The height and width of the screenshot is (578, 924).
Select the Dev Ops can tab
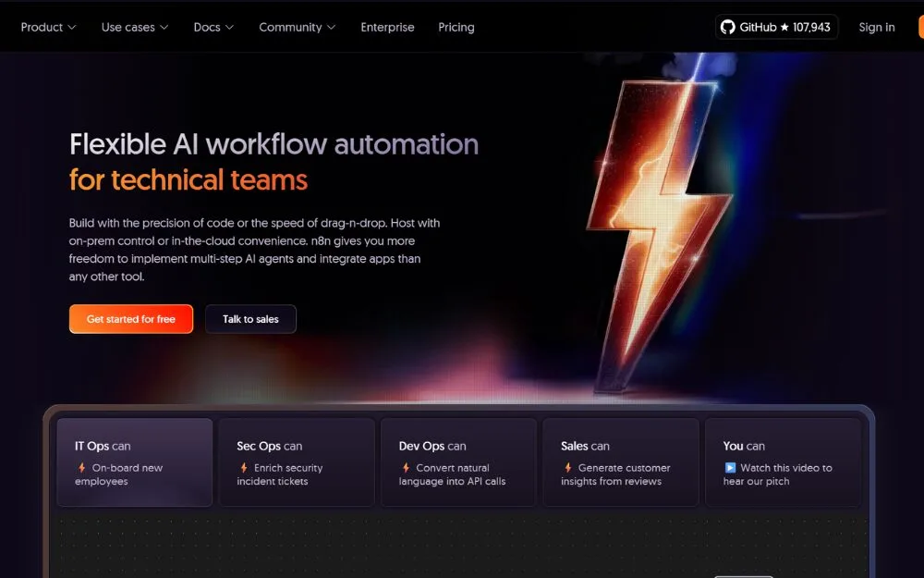[458, 462]
